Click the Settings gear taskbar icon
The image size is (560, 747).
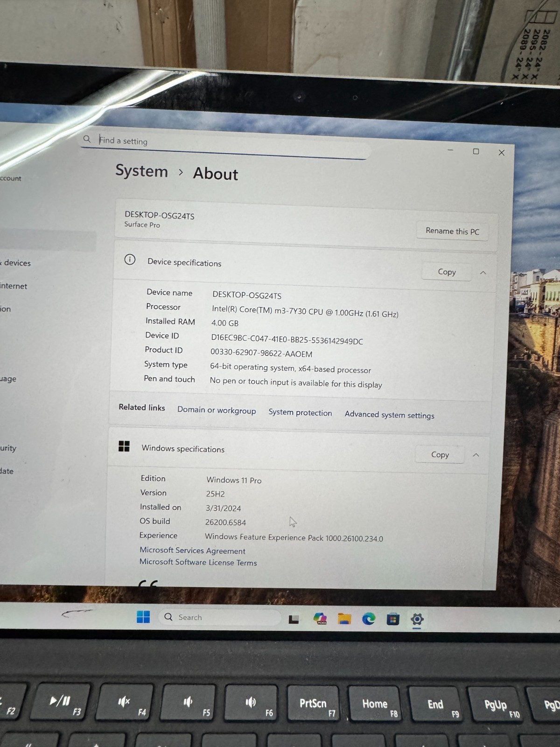[417, 620]
